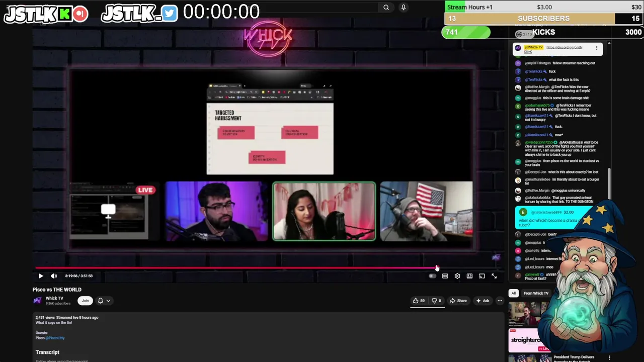Click the Join membership button
Viewport: 644px width, 362px height.
coord(85,301)
